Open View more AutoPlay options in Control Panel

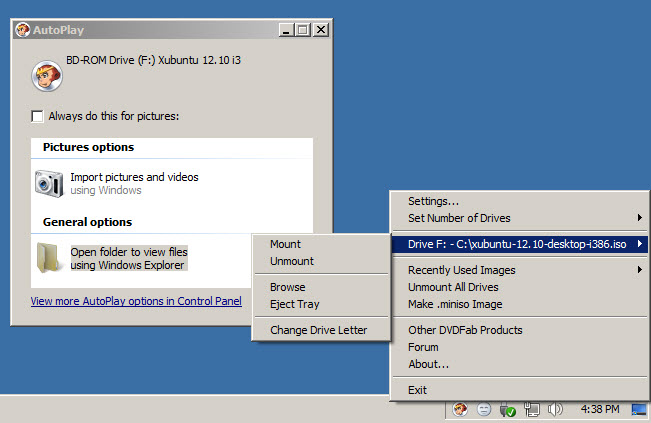136,301
